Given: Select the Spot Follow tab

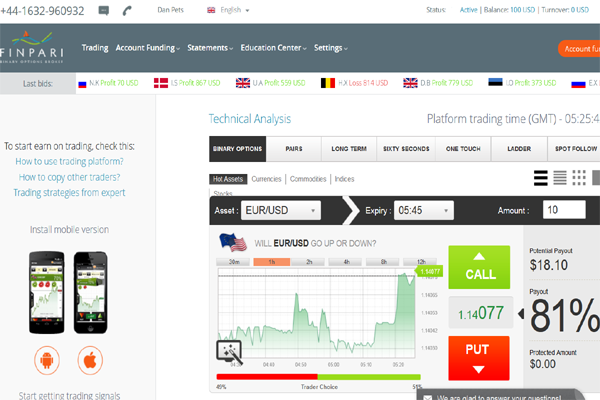Looking at the screenshot, I should tap(576, 149).
